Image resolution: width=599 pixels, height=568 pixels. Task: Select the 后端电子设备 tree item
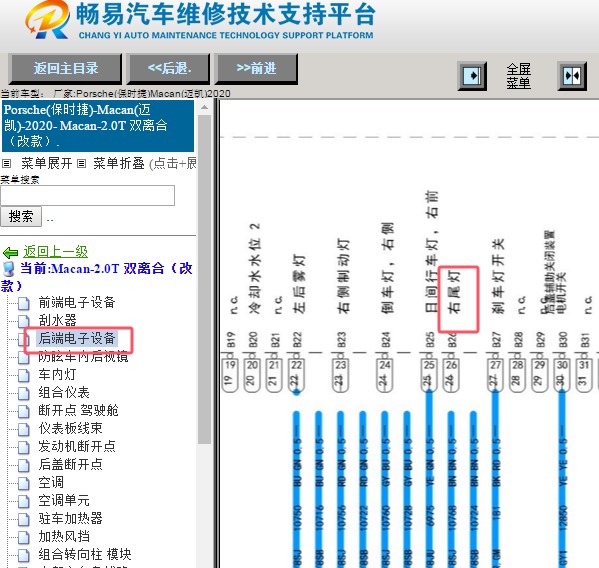pyautogui.click(x=77, y=338)
